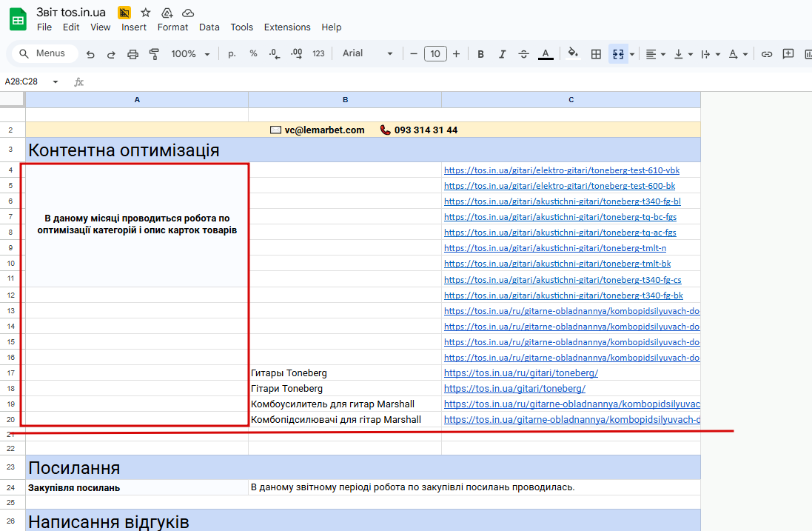This screenshot has width=812, height=531.
Task: Toggle italic formatting
Action: (x=503, y=54)
